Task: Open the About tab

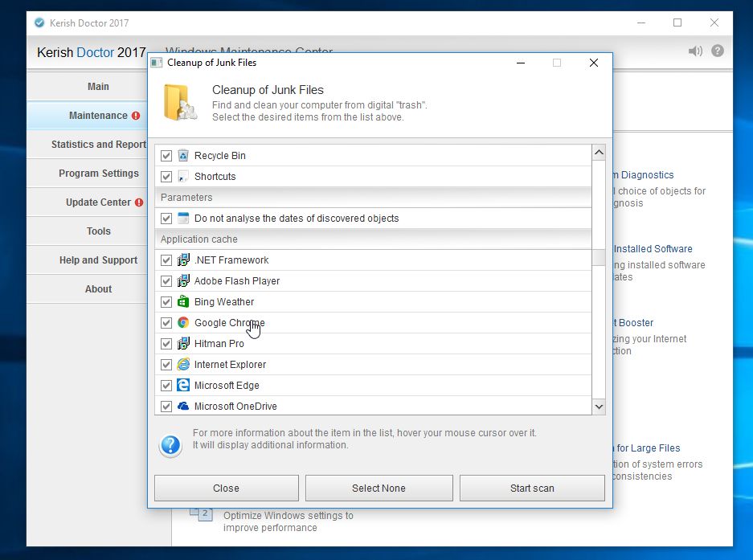Action: (x=87, y=288)
